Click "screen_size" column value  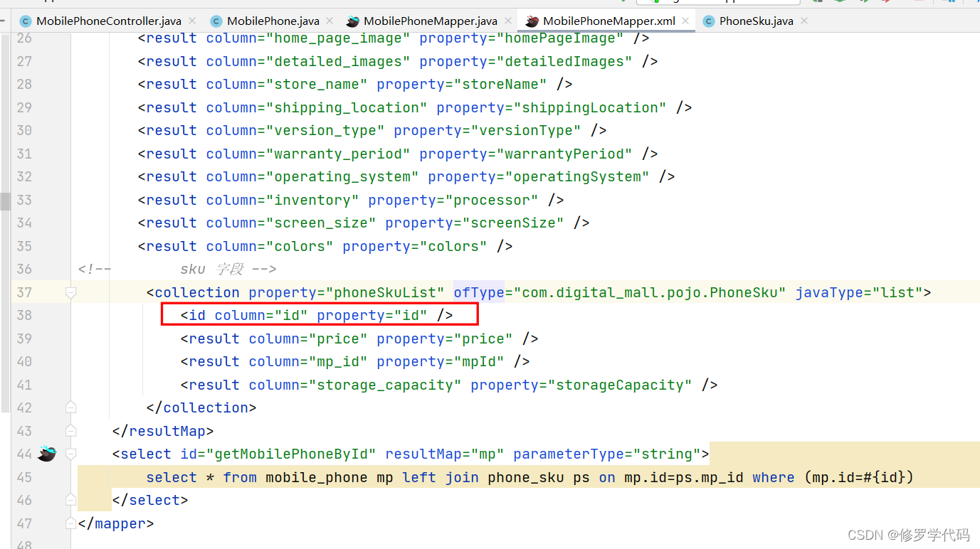(x=321, y=223)
